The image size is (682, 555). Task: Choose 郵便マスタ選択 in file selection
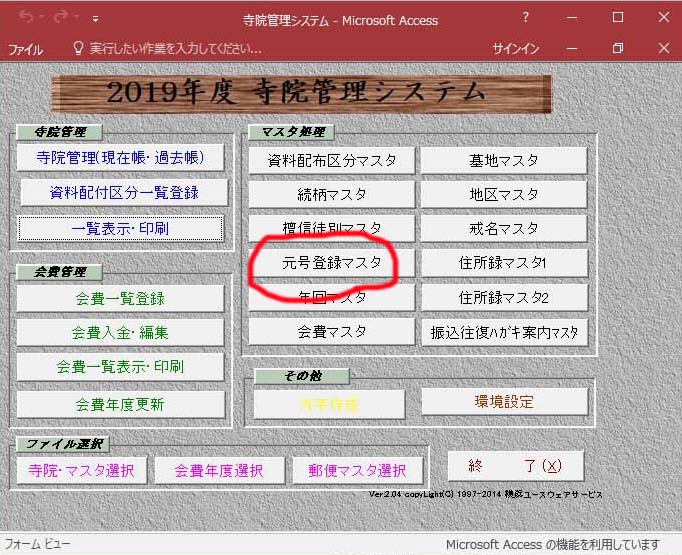(357, 470)
